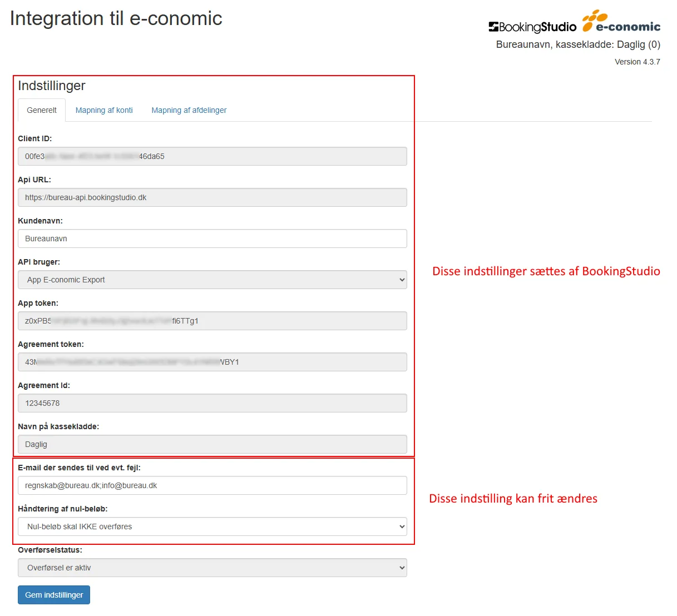Expand the Håndtering af nul-beløb dropdown
Image resolution: width=677 pixels, height=616 pixels.
[x=212, y=526]
